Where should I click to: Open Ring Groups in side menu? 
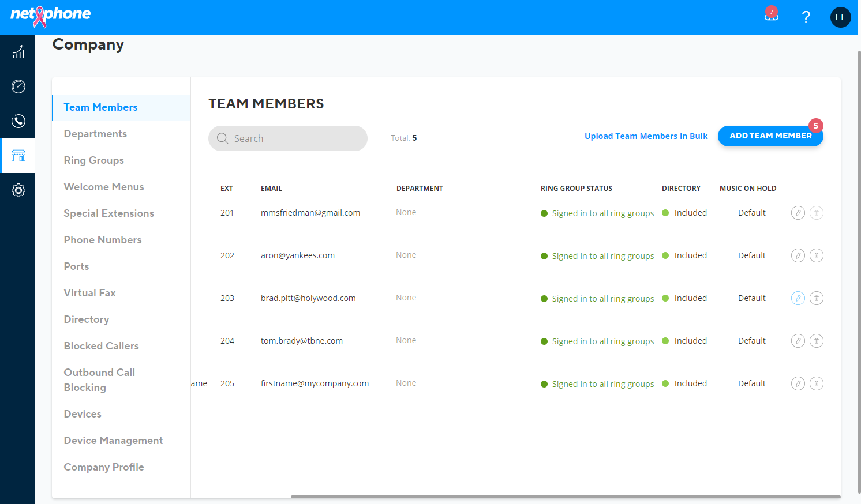point(93,160)
